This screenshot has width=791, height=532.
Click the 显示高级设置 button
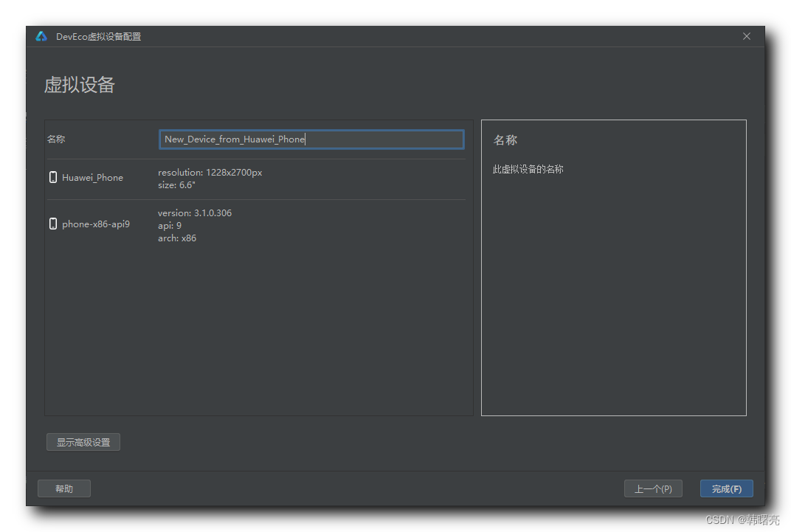pyautogui.click(x=83, y=442)
